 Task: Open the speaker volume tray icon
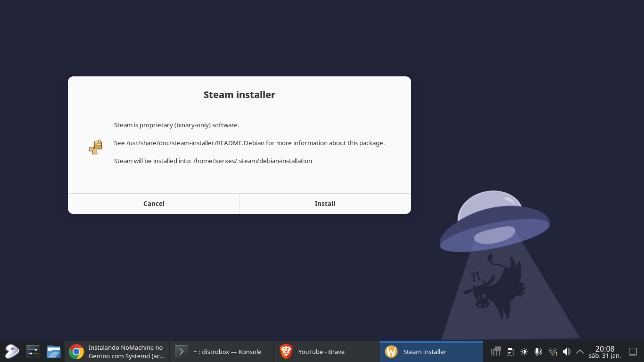[x=566, y=352]
